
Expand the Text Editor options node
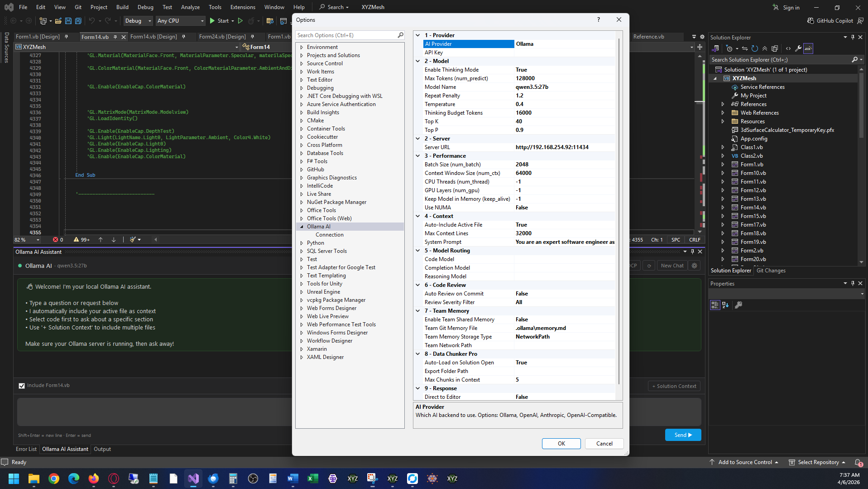[x=302, y=80]
